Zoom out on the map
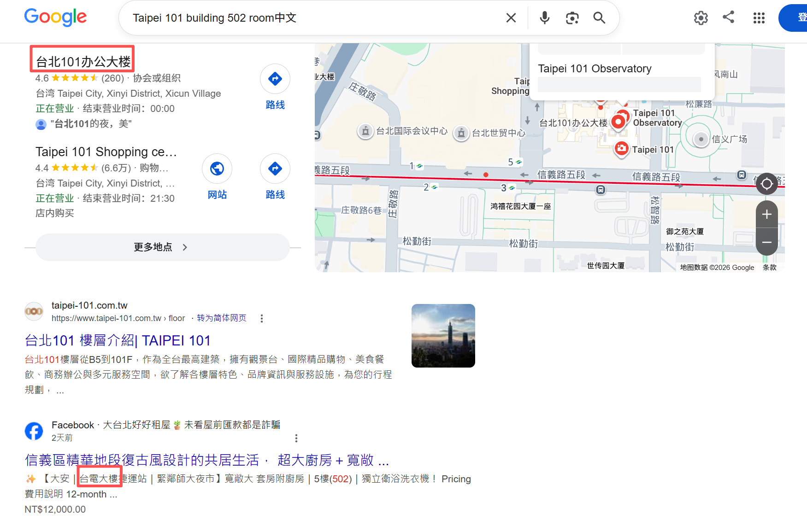The height and width of the screenshot is (532, 807). pos(767,242)
